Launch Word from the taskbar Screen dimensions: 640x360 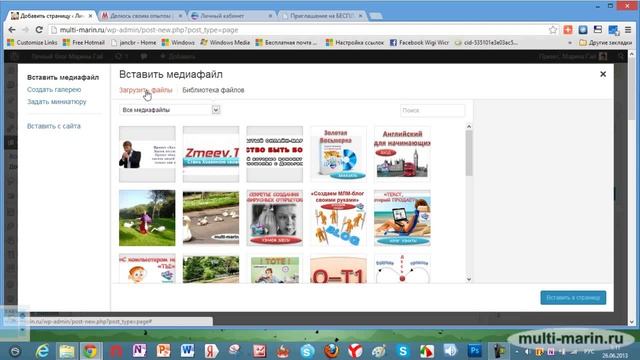[187, 351]
